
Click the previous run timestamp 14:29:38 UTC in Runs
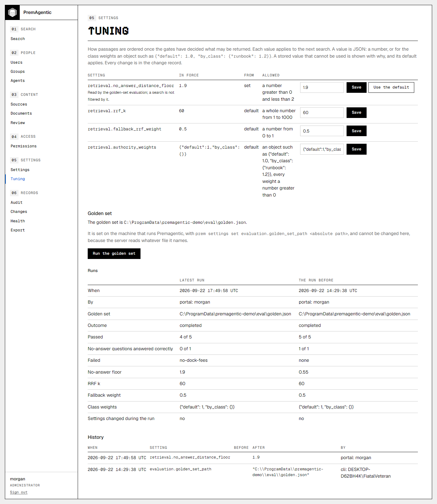[328, 291]
